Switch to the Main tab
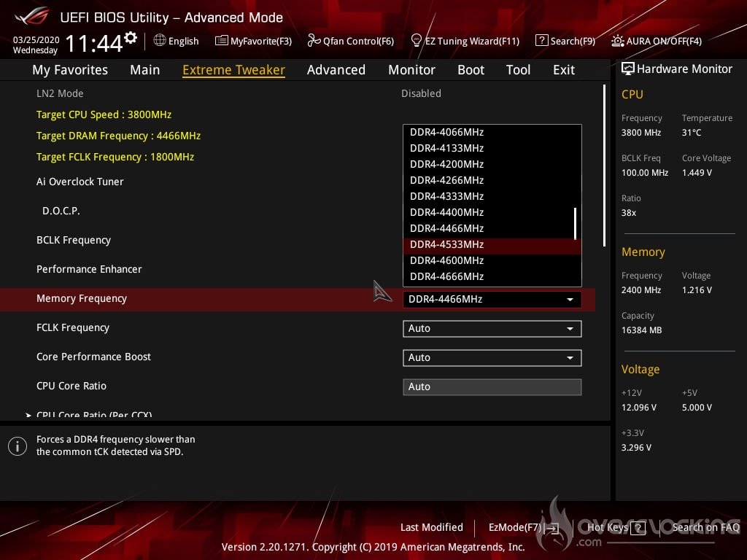 (x=145, y=70)
